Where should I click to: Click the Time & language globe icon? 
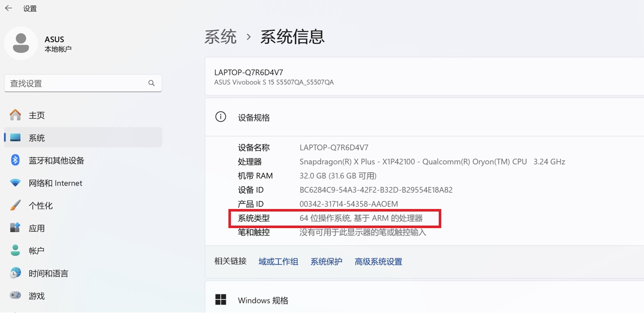click(x=16, y=273)
